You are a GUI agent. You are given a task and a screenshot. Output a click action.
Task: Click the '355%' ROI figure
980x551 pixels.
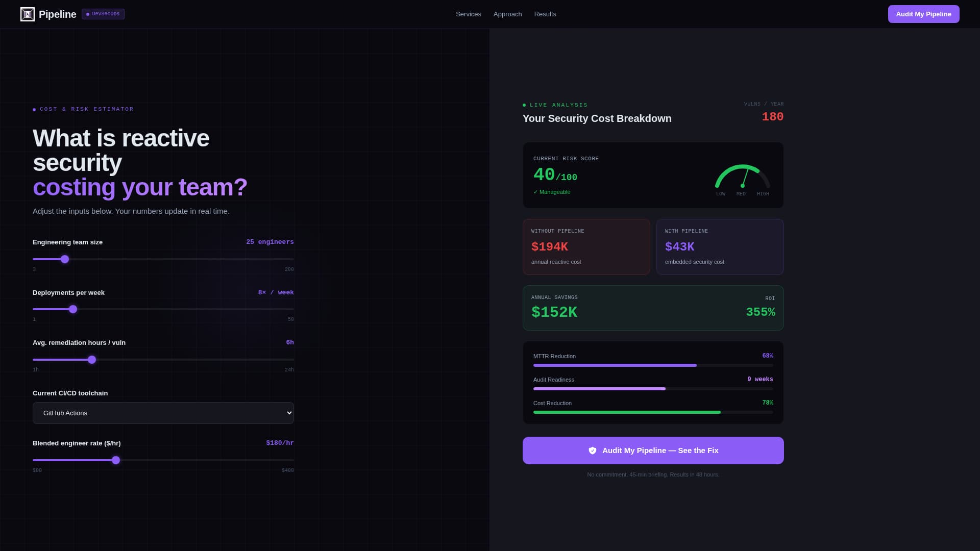click(761, 312)
